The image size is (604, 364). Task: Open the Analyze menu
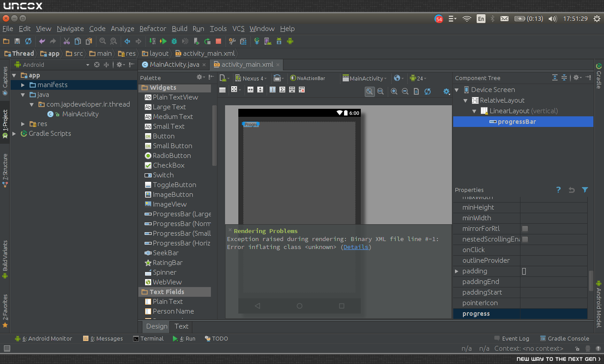122,29
